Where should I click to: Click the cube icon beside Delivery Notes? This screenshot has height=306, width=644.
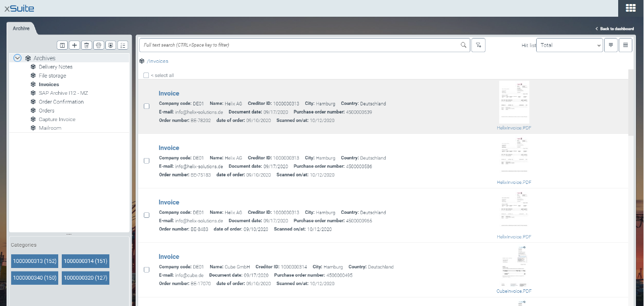click(x=33, y=67)
